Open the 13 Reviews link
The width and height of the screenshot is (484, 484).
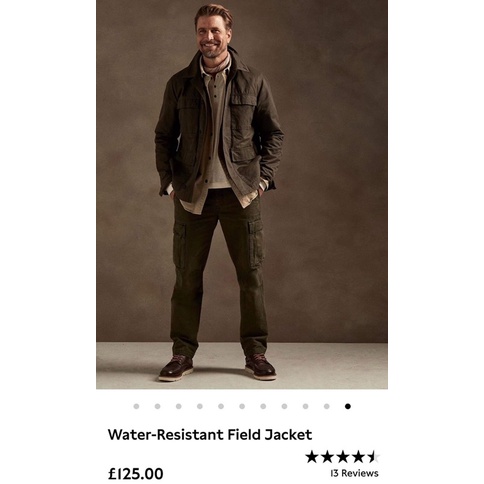[x=354, y=473]
